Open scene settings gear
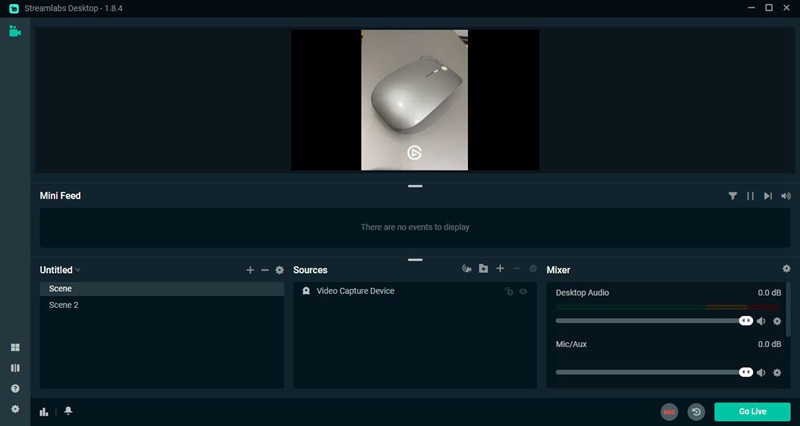The height and width of the screenshot is (426, 800). (280, 270)
